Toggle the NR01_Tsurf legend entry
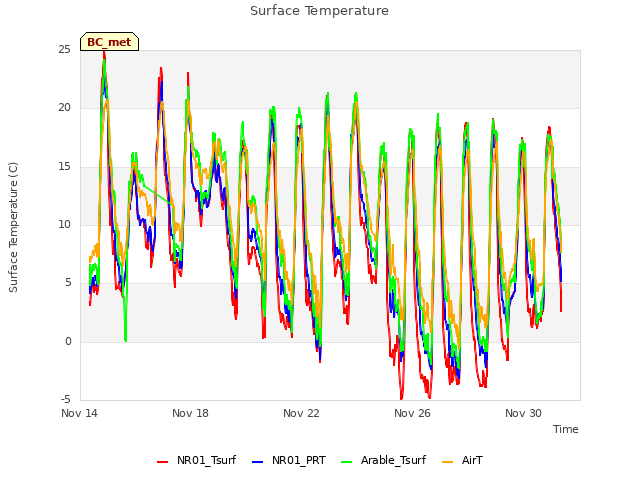This screenshot has width=640, height=480. pos(196,461)
